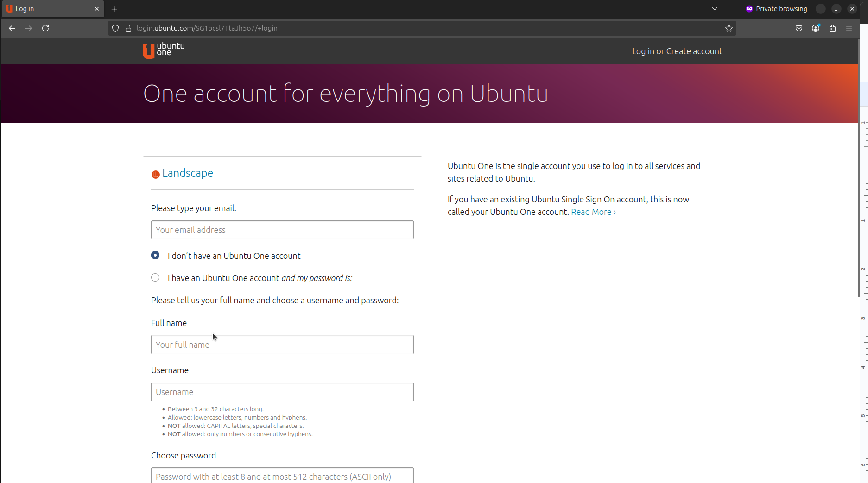Close the Log in tab

pyautogui.click(x=97, y=9)
